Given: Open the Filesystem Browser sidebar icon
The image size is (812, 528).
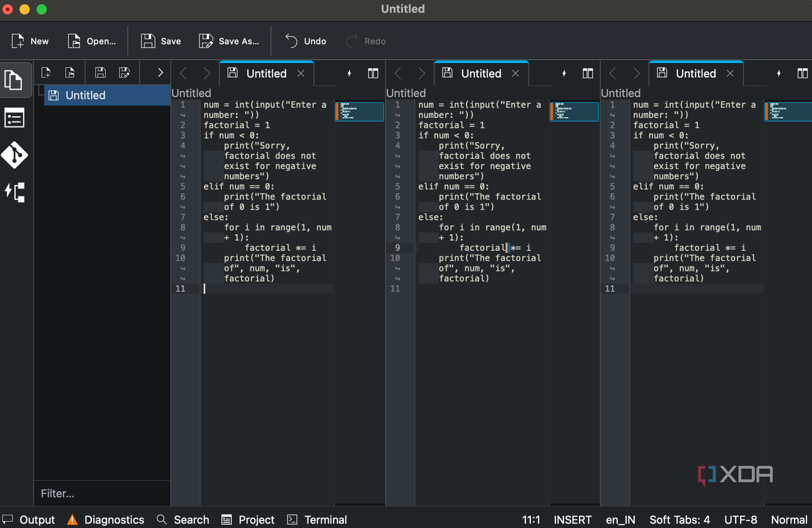Looking at the screenshot, I should [15, 192].
